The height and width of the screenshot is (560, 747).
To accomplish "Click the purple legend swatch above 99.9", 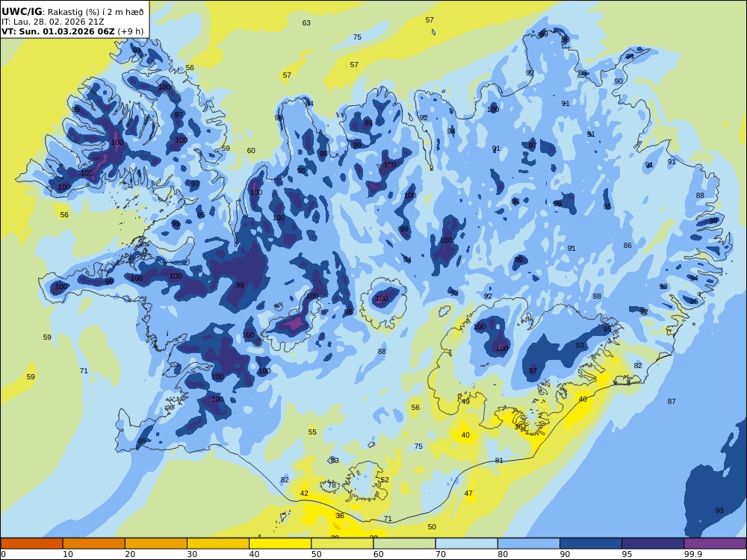I will pos(715,544).
